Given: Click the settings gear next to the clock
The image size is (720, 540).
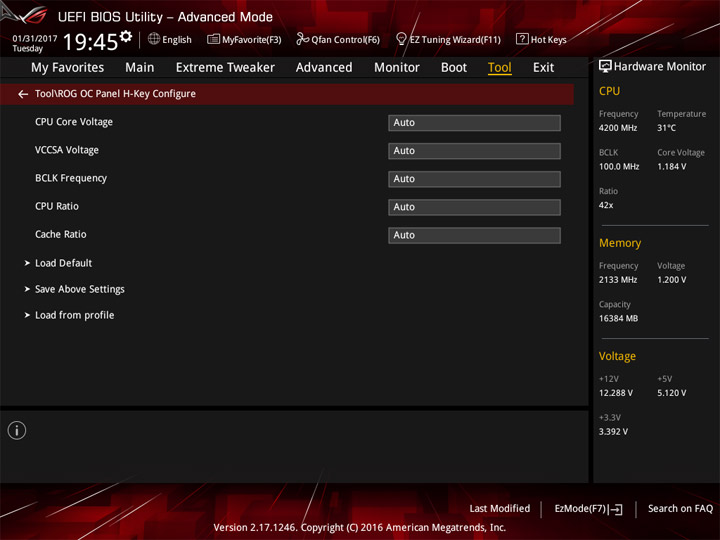Looking at the screenshot, I should pos(126,36).
